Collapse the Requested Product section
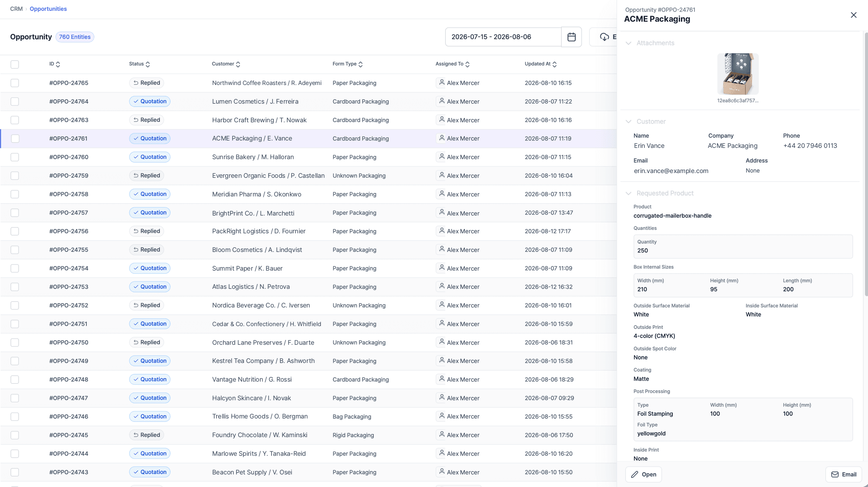Viewport: 868px width, 487px height. point(628,193)
